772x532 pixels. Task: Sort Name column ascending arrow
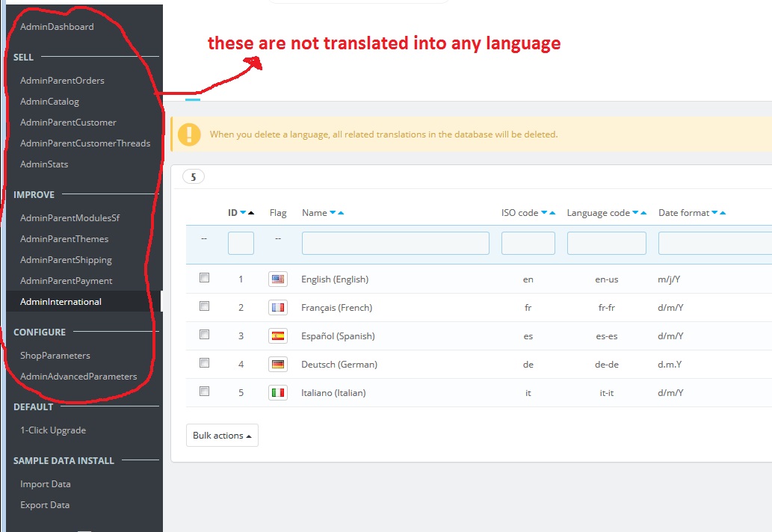341,213
